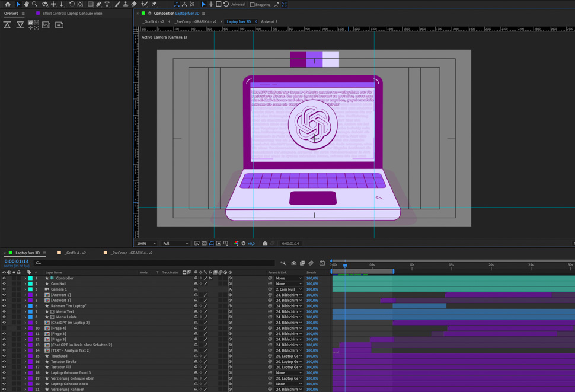
Task: Select the Rectangle shape tool
Action: pos(90,4)
